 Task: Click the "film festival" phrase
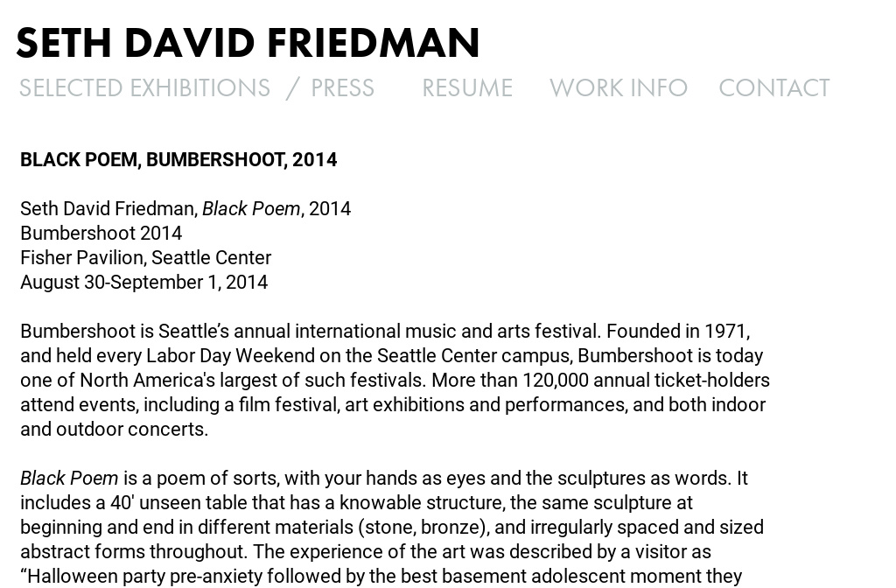tap(288, 405)
